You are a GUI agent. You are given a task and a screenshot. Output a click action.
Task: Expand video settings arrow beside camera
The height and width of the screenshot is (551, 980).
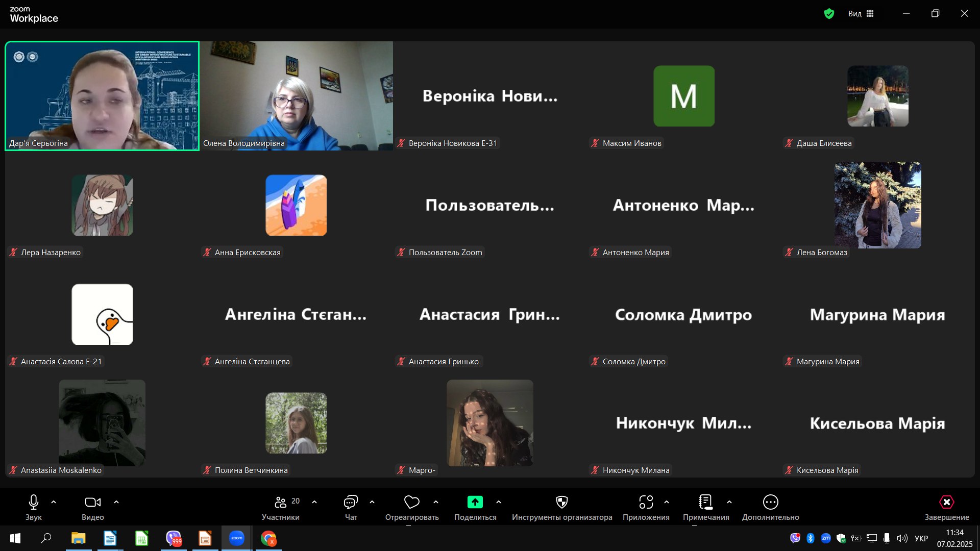pos(116,502)
